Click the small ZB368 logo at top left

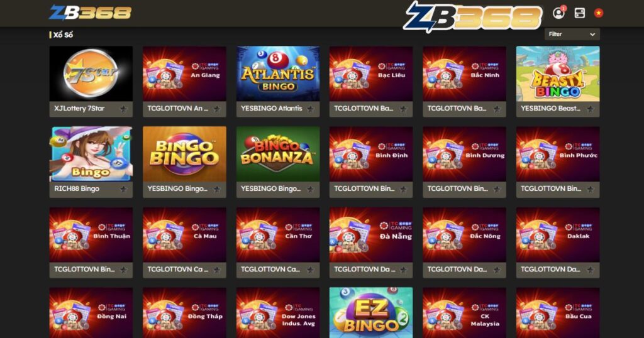click(91, 13)
